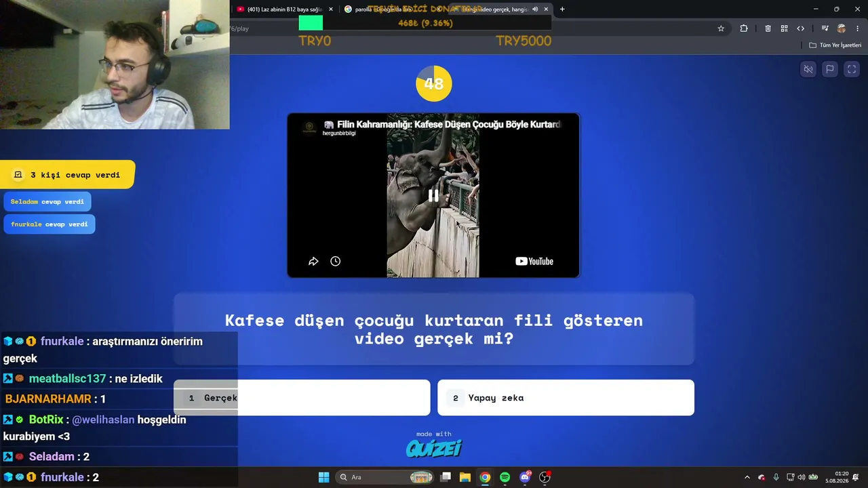Screen dimensions: 868x488
Task: Click the taskbar search box 'Ara'
Action: [384, 477]
